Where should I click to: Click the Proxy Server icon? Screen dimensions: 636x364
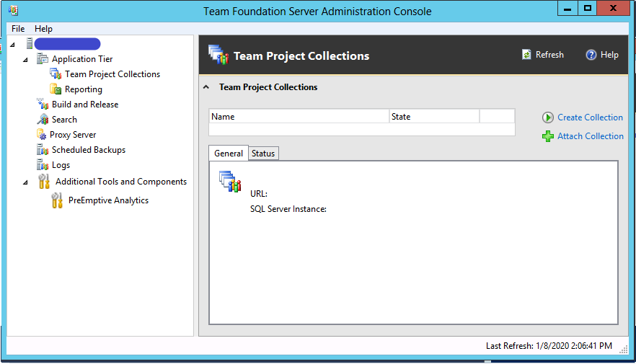pos(41,134)
